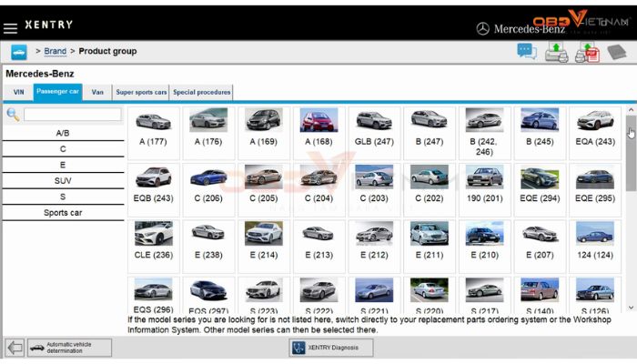The height and width of the screenshot is (364, 637).
Task: Select the B (245) model series
Action: point(540,133)
